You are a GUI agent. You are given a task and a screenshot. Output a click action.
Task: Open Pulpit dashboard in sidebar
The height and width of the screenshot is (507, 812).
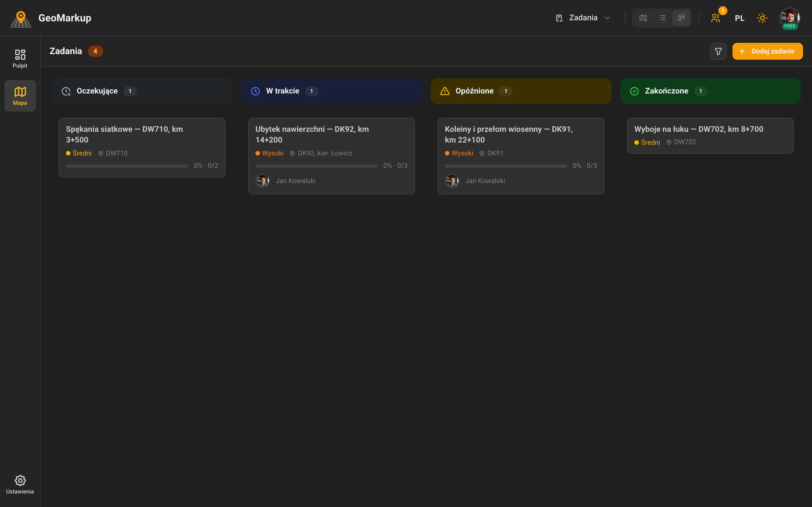pyautogui.click(x=20, y=59)
